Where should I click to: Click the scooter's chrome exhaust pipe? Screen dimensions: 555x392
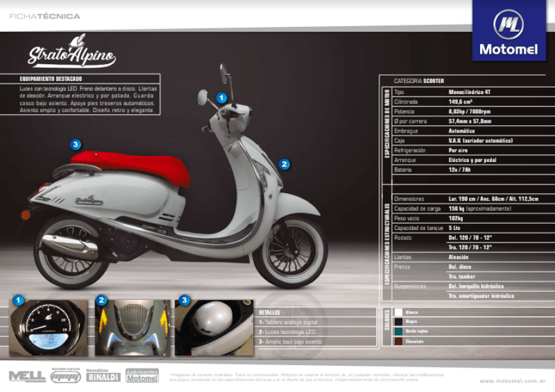[x=70, y=246]
